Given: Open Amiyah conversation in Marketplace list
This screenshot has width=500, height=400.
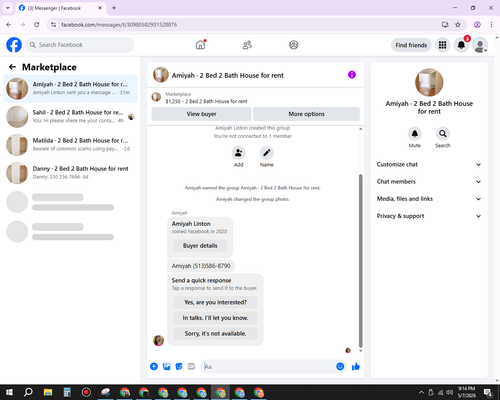Looking at the screenshot, I should point(70,89).
